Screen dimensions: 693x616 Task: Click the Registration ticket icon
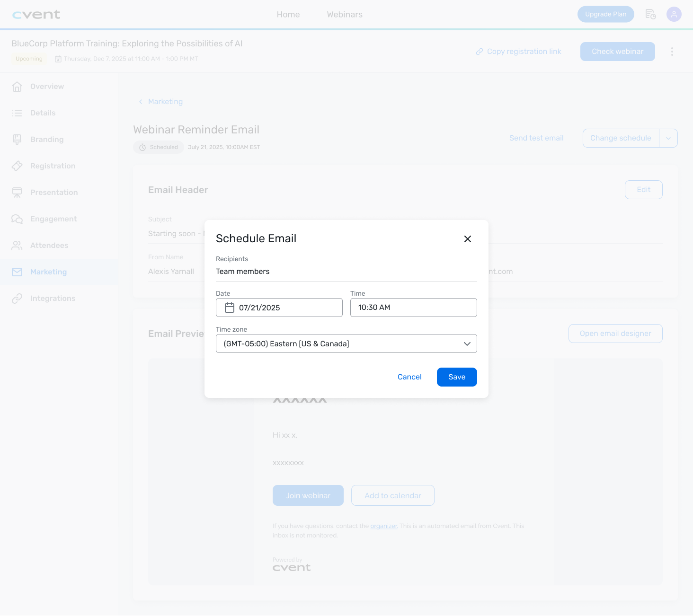(17, 166)
